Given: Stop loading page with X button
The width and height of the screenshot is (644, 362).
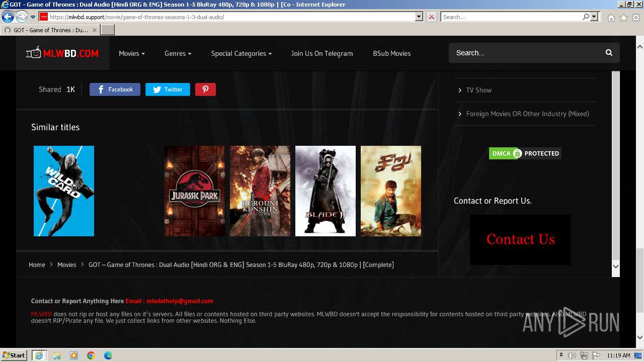Looking at the screenshot, I should [432, 17].
